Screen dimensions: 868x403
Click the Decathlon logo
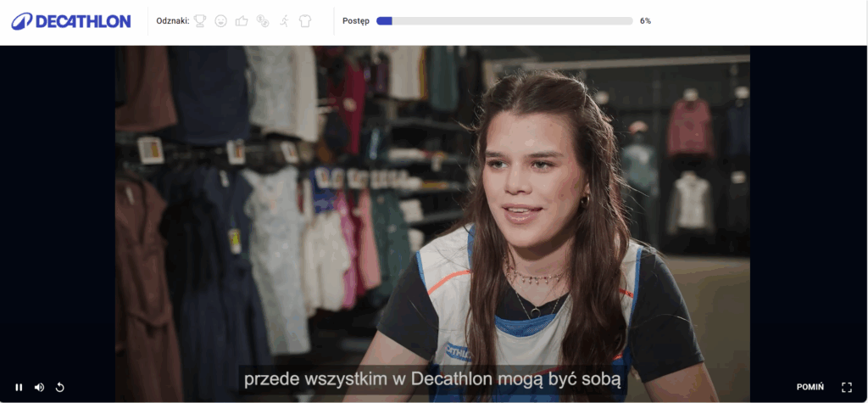(71, 21)
